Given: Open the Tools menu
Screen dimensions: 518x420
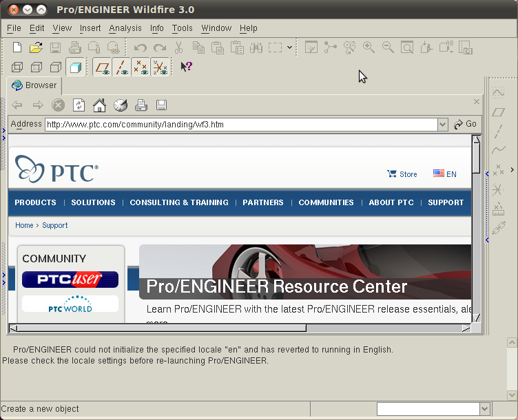Looking at the screenshot, I should click(x=182, y=28).
